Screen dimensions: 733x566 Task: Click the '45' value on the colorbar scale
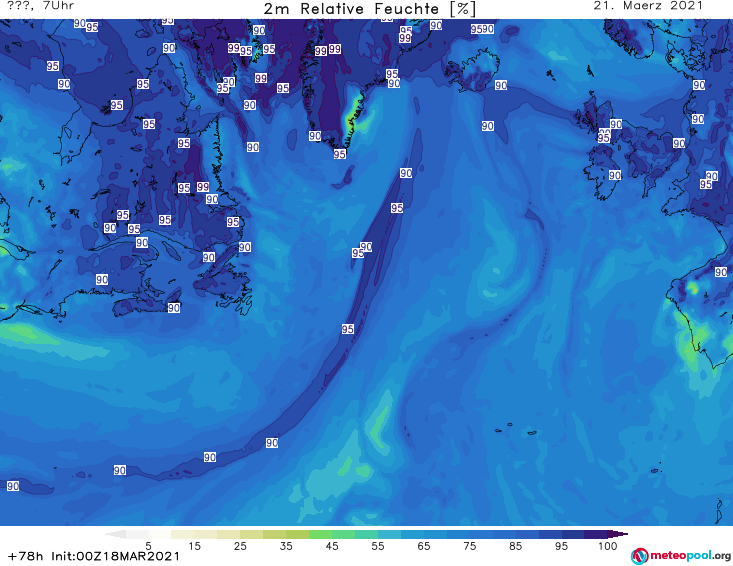(x=332, y=546)
